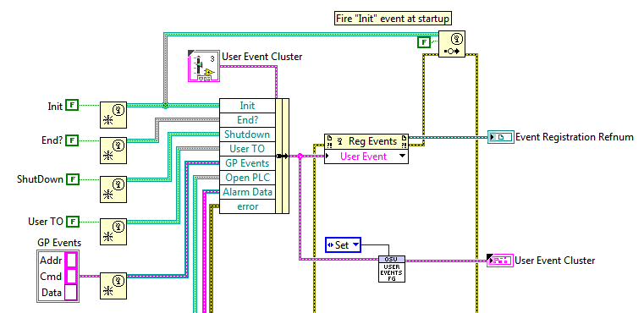
Task: Click the Cmd field in GP Events cluster
Action: [71, 276]
